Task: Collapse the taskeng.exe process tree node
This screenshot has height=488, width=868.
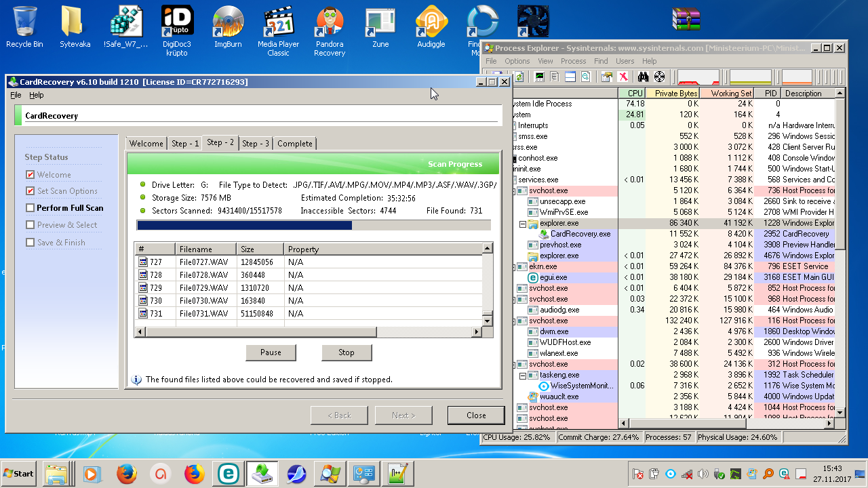Action: coord(522,375)
